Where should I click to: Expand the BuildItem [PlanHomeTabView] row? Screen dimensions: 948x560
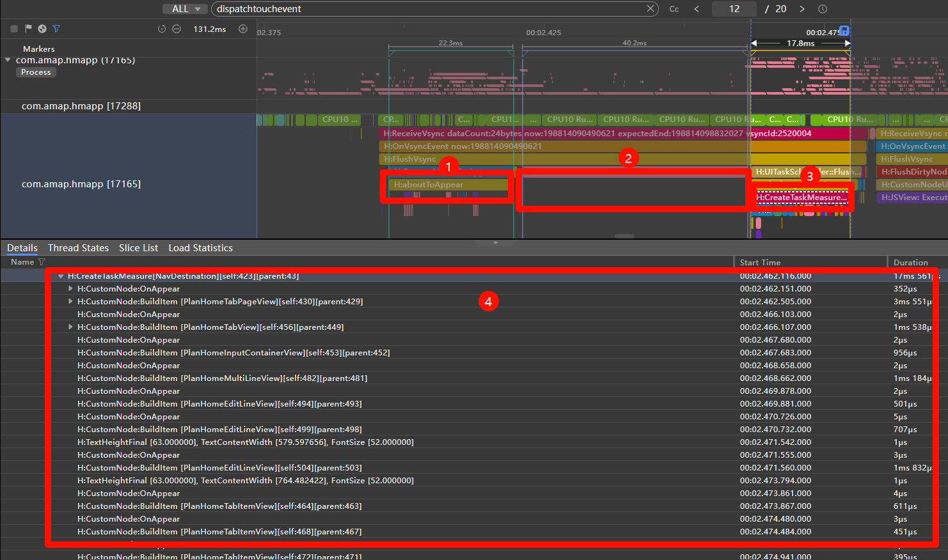coord(70,327)
